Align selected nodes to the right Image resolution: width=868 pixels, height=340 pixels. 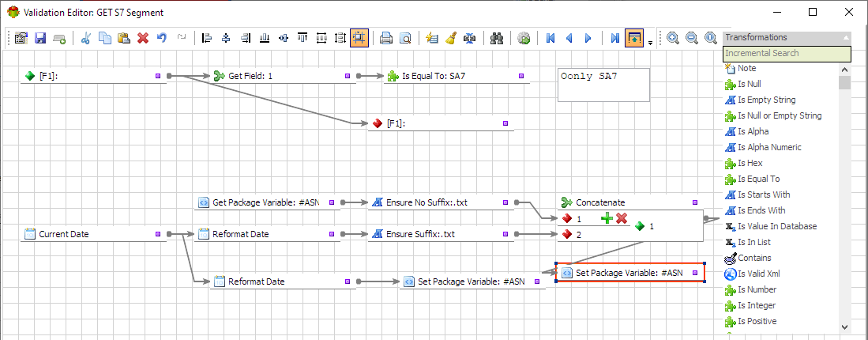[x=245, y=38]
